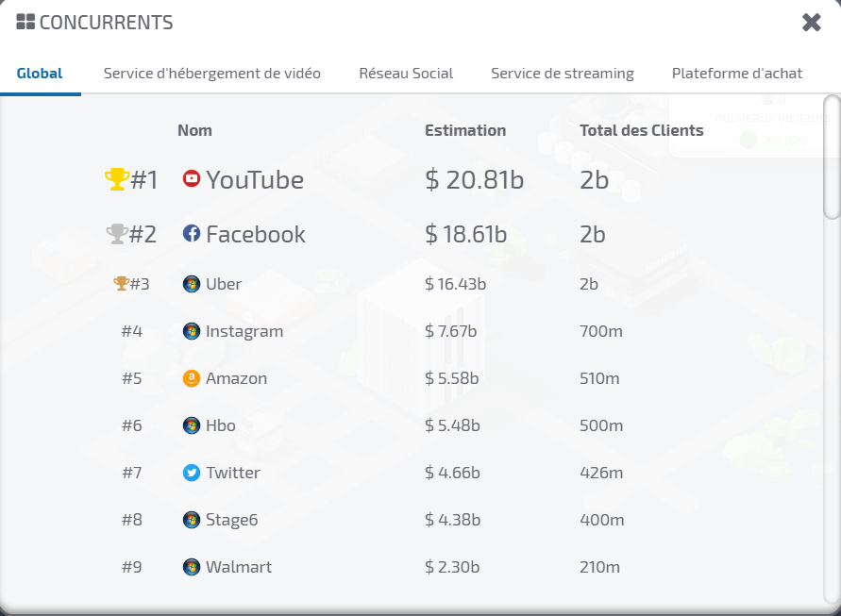Click the YouTube logo icon
Screen dimensions: 841x616
pos(192,178)
